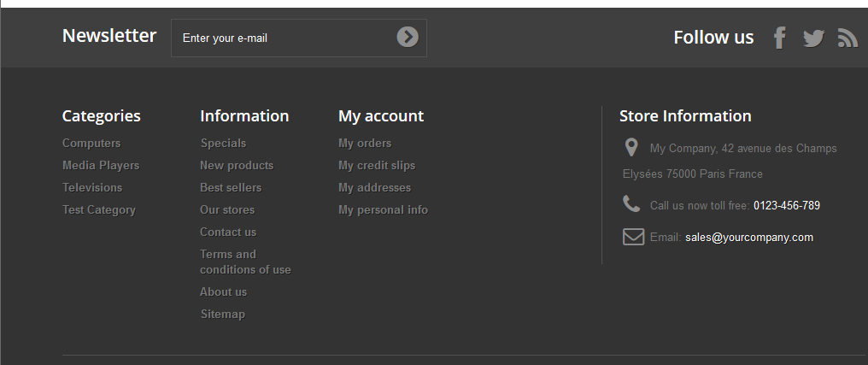Screen dimensions: 868x365
Task: Open the Contact us link
Action: pyautogui.click(x=228, y=232)
